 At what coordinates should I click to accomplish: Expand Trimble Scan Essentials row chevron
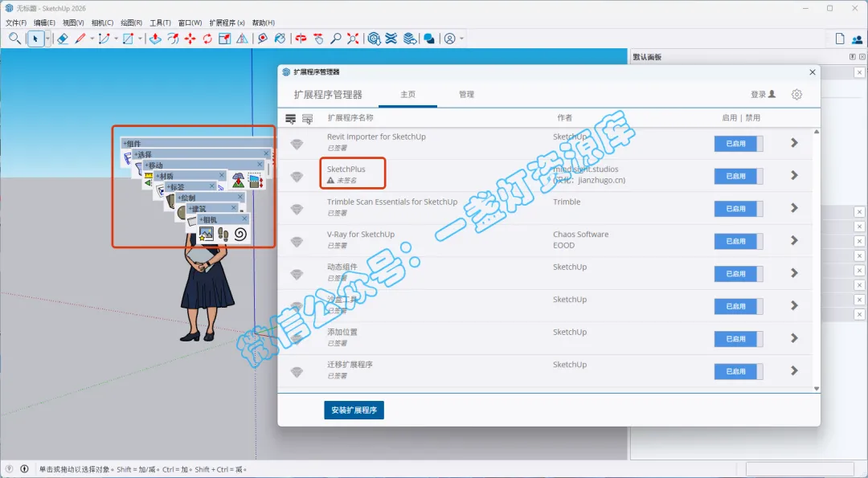tap(794, 208)
